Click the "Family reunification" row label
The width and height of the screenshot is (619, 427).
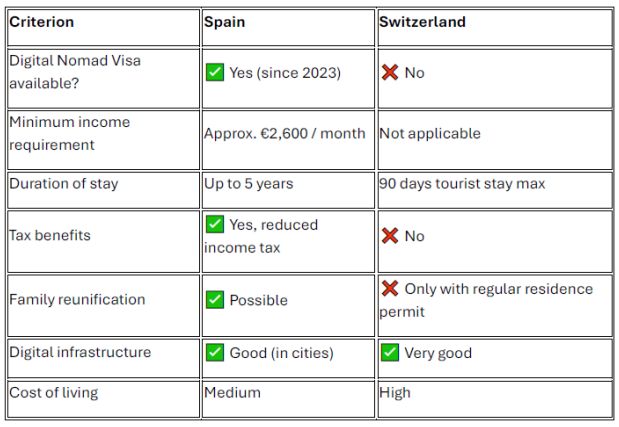point(77,299)
